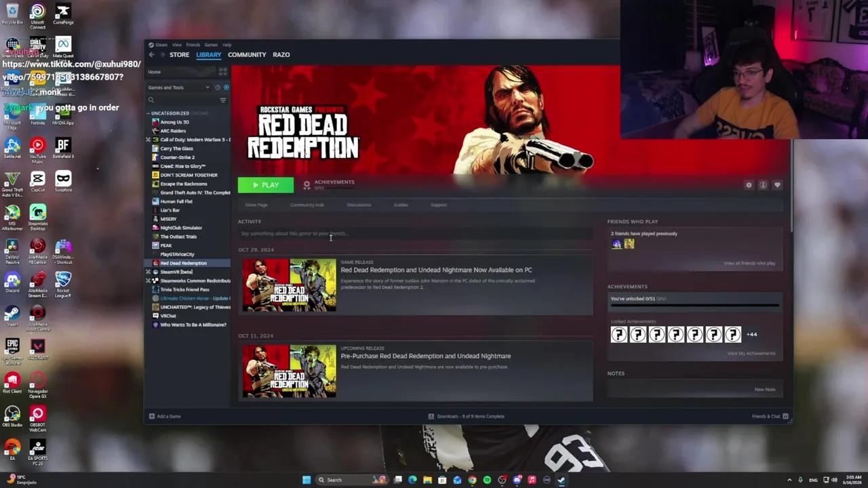Viewport: 868px width, 488px height.
Task: Open the COMMUNITY tab
Action: point(247,55)
